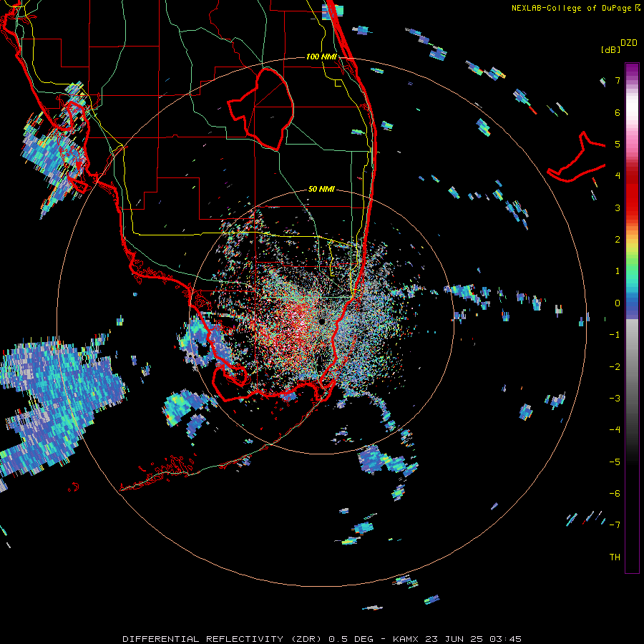Click the colorbar value 7 label

click(x=618, y=80)
